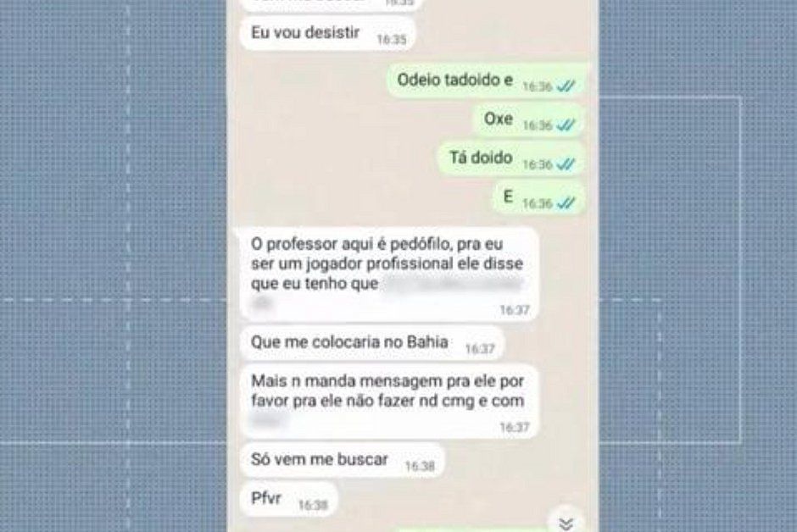
Task: Tap the scroll-to-bottom double chevron button
Action: pos(566,523)
